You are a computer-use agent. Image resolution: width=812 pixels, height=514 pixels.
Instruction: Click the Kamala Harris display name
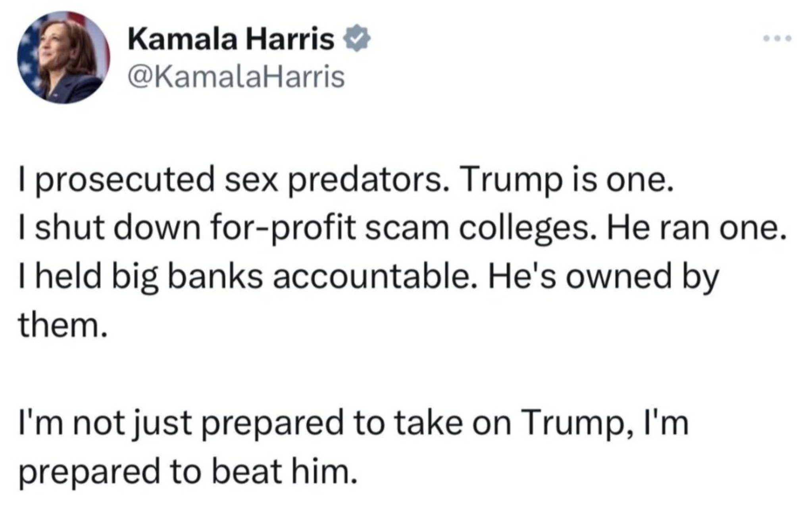[x=231, y=39]
